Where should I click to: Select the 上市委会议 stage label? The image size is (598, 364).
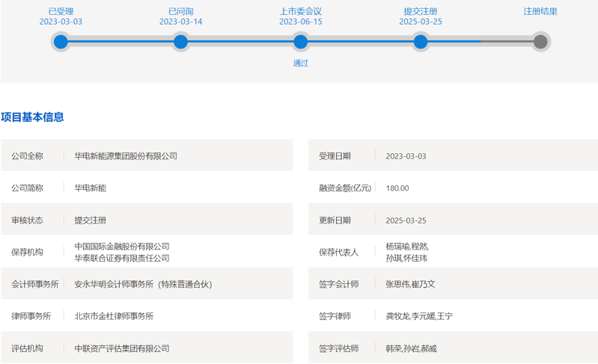[x=301, y=11]
